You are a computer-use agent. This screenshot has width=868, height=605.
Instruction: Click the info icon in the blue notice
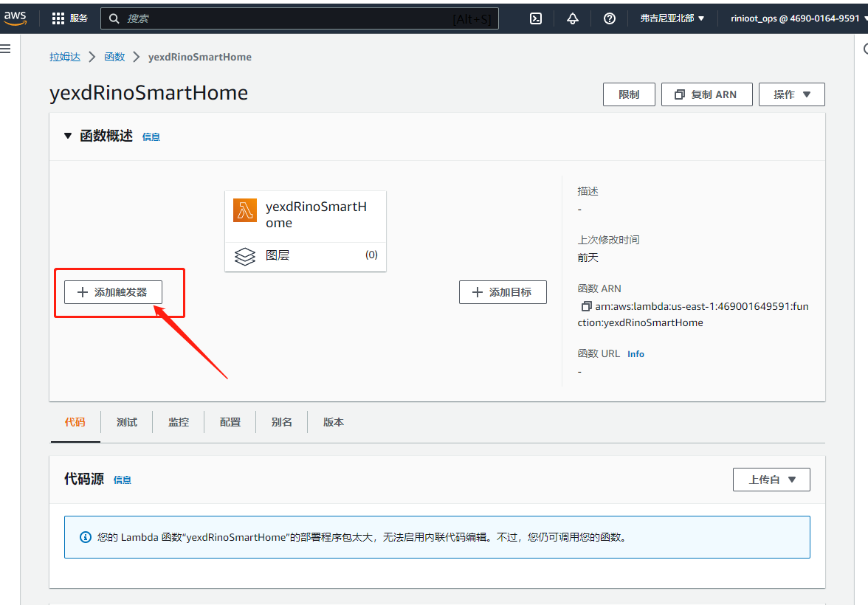(x=86, y=537)
